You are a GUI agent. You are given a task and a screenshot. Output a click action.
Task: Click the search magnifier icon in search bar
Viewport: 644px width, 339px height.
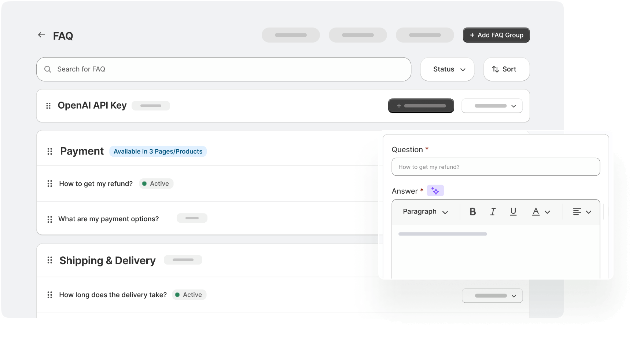pyautogui.click(x=48, y=69)
